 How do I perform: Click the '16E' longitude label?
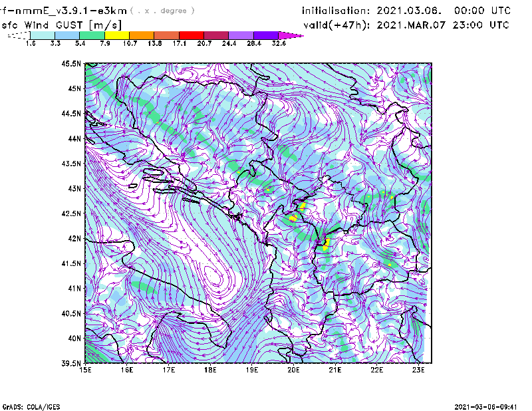127,370
